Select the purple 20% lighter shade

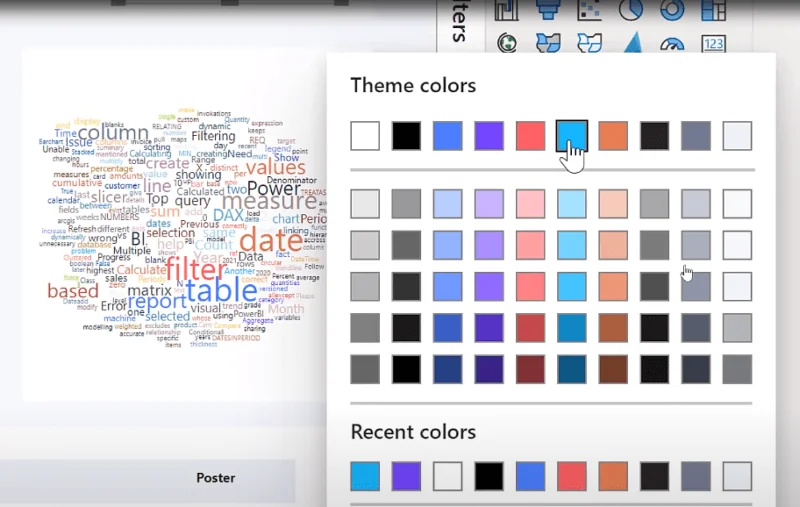(489, 286)
